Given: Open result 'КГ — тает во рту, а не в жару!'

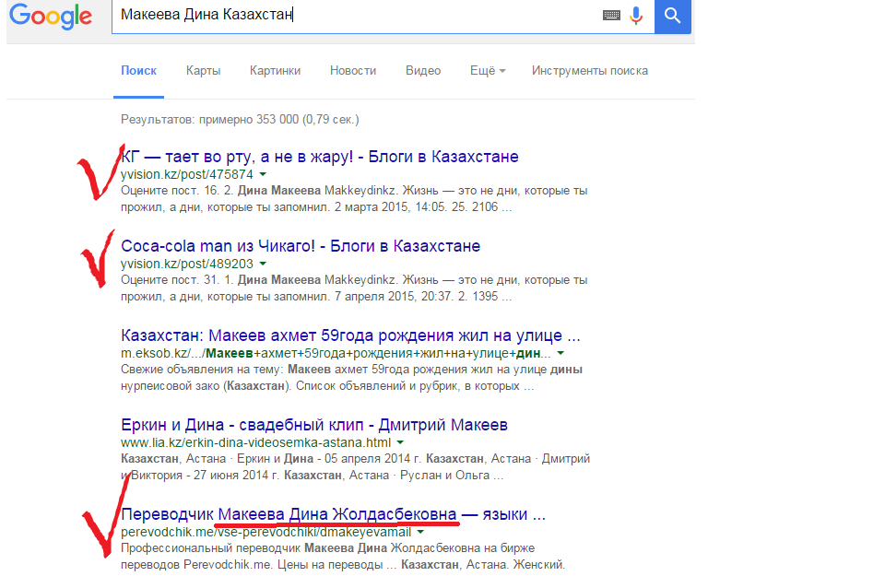Looking at the screenshot, I should [320, 157].
